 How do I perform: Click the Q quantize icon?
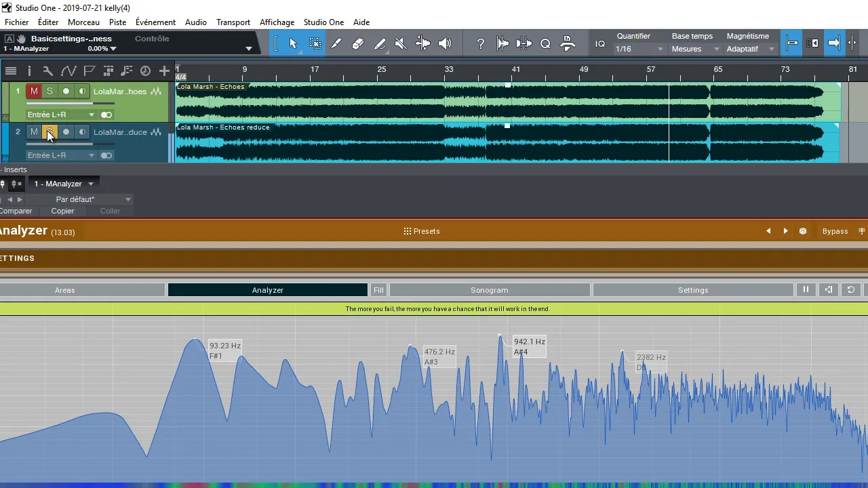pyautogui.click(x=545, y=43)
